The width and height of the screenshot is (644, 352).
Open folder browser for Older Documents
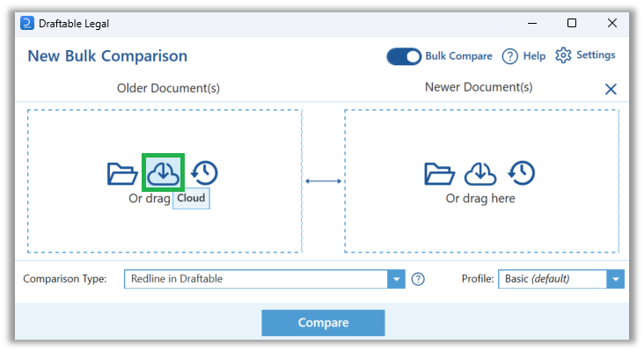tap(122, 173)
